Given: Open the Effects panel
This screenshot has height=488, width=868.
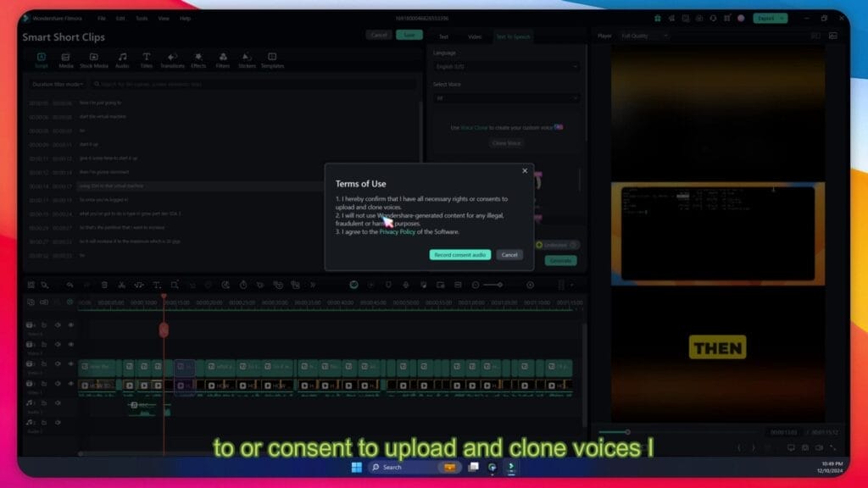Looking at the screenshot, I should 197,59.
